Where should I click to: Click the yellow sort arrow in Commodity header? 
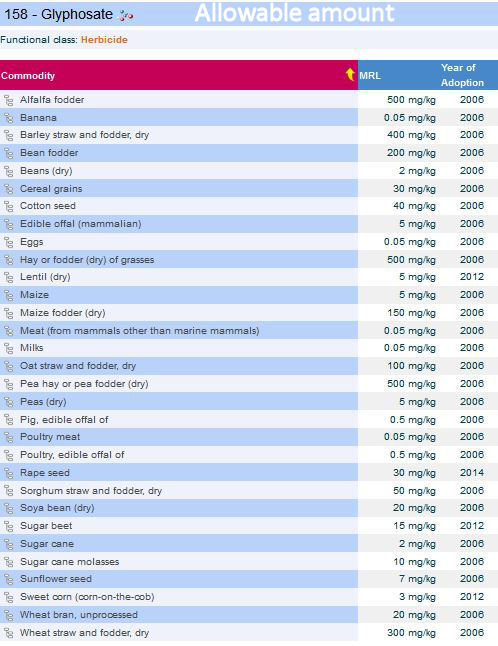pos(350,75)
